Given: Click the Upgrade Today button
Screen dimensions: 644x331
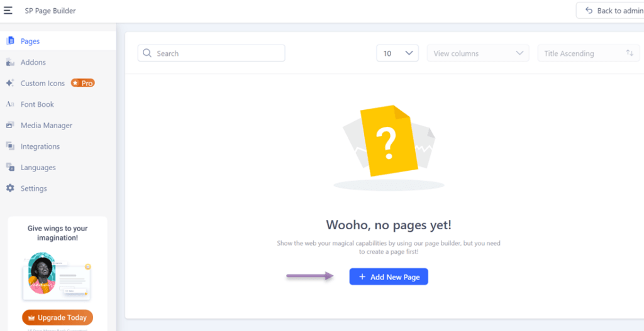Looking at the screenshot, I should (x=57, y=318).
